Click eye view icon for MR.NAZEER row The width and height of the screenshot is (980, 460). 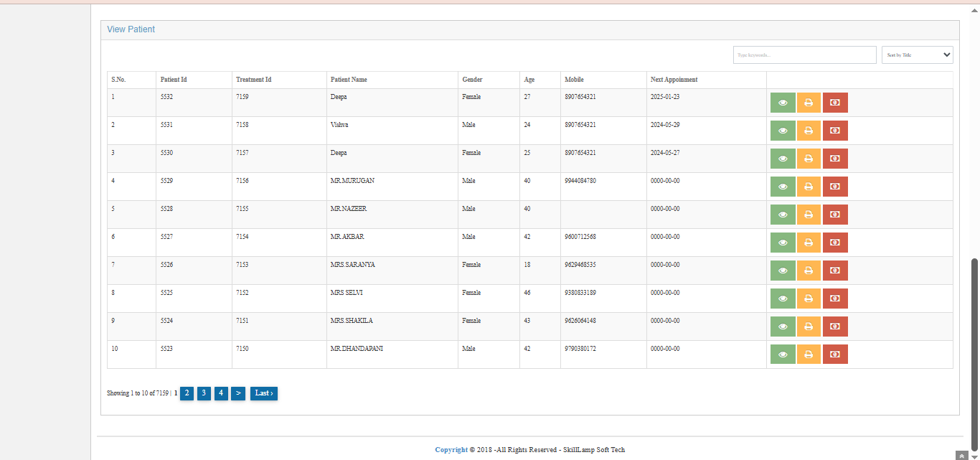783,215
